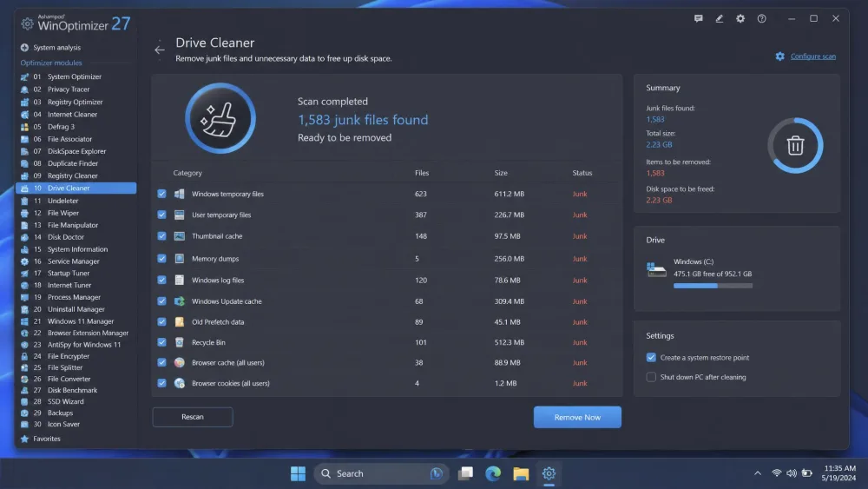Image resolution: width=868 pixels, height=489 pixels.
Task: Click the Windows Update cache icon
Action: coord(180,301)
